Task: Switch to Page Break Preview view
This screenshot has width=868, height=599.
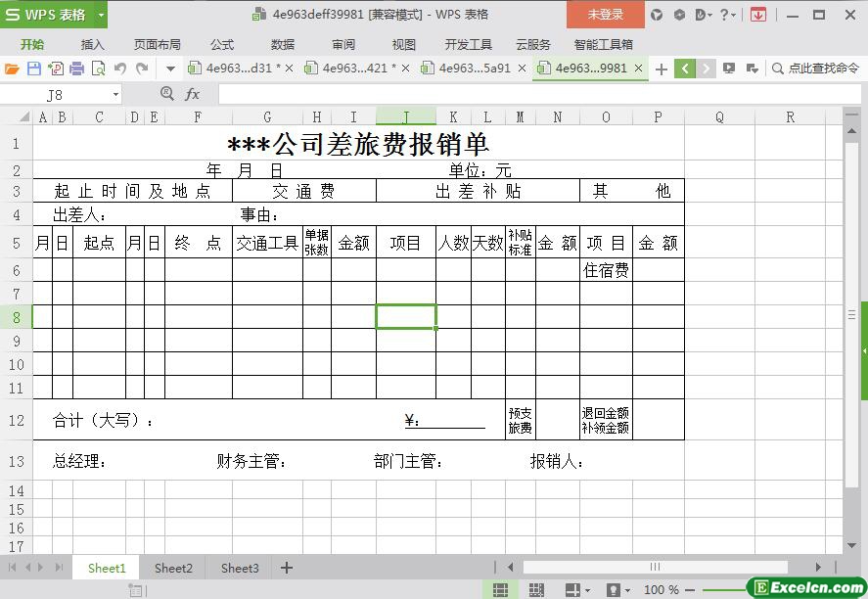Action: 535,590
